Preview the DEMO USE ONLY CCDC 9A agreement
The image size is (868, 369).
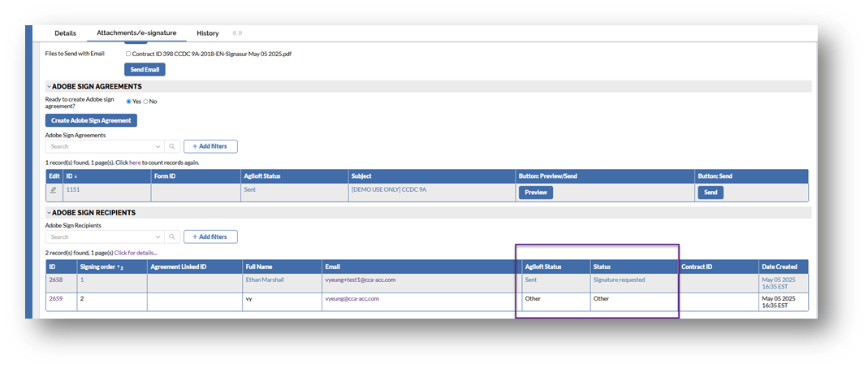point(535,193)
